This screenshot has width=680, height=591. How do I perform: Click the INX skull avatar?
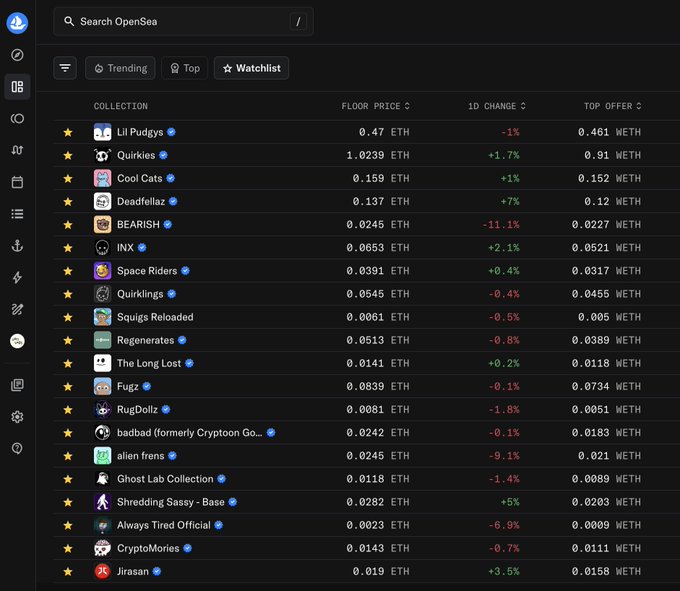click(x=102, y=248)
